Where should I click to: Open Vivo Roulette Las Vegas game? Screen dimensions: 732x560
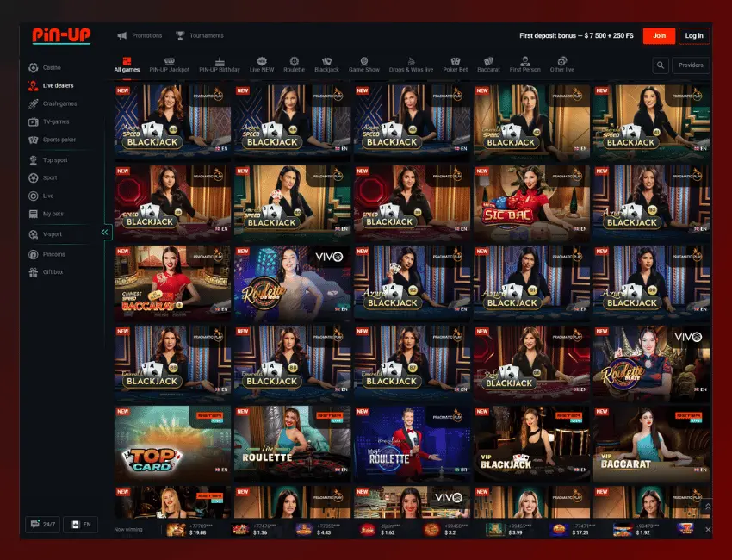tap(292, 283)
